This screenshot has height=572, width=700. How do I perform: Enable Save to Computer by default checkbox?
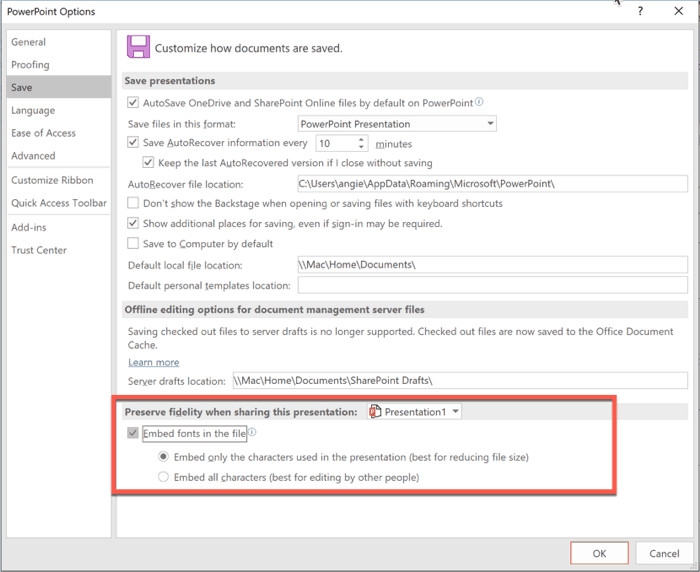click(x=133, y=243)
